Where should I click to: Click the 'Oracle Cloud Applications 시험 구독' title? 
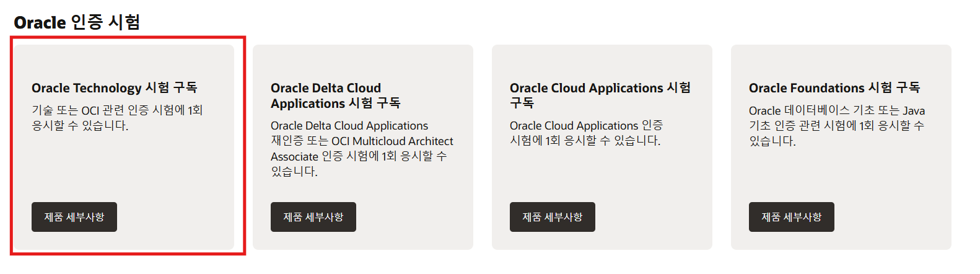point(600,95)
